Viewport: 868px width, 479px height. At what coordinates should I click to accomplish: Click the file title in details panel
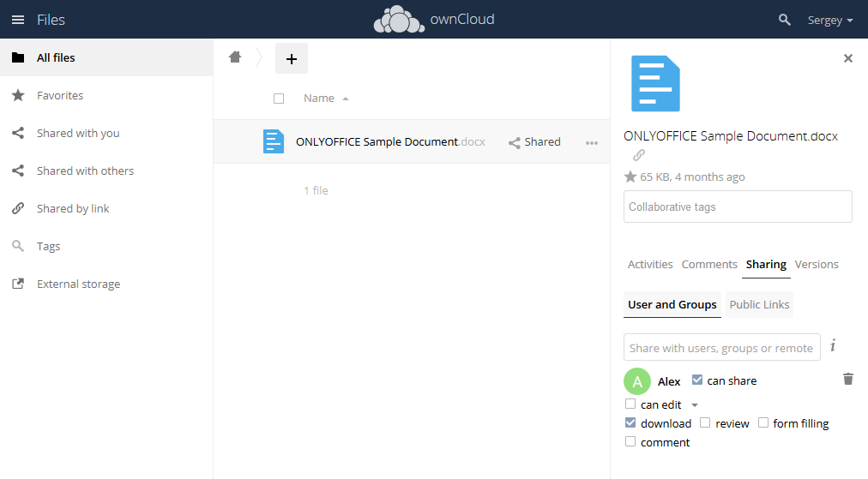(731, 136)
